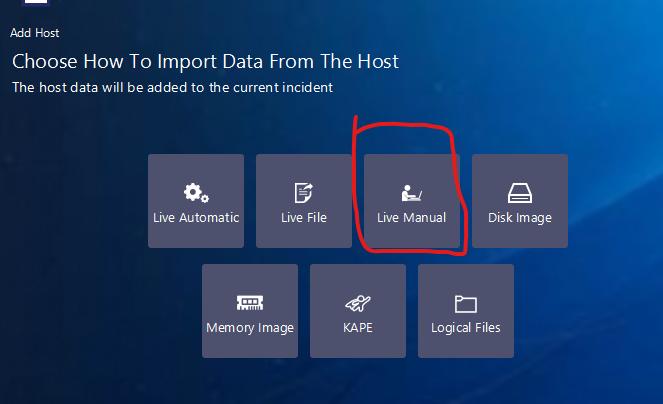Select the RAM chip Memory Image icon
Viewport: 663px width, 404px height.
click(x=249, y=303)
